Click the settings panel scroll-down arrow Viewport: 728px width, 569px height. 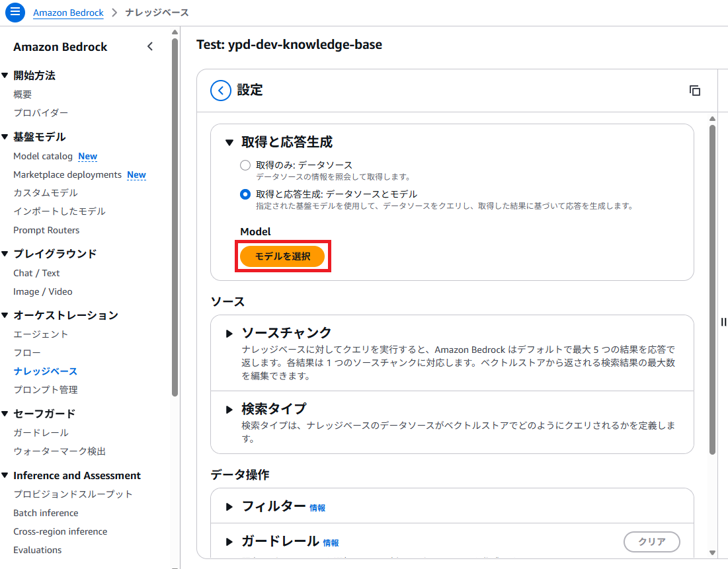tap(712, 552)
